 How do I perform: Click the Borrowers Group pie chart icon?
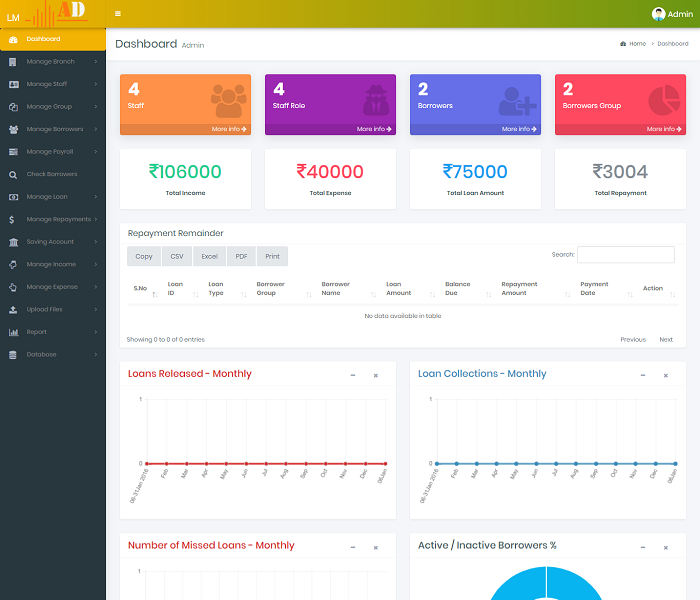click(664, 100)
